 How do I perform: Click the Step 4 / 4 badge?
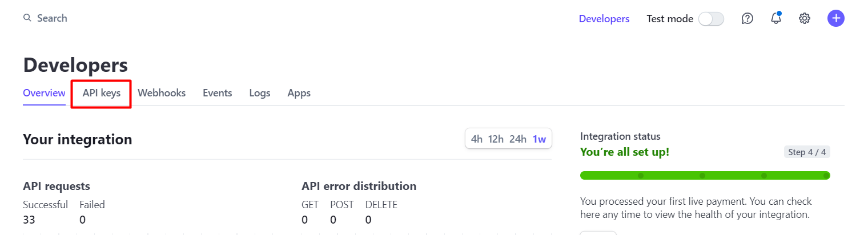click(x=807, y=152)
